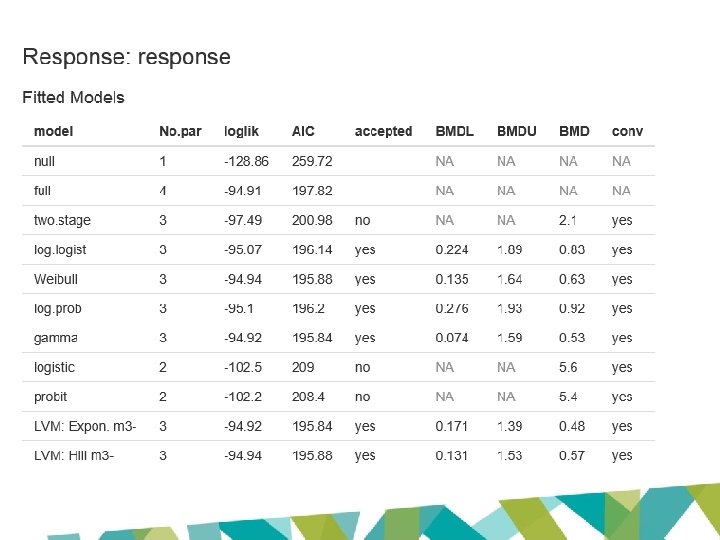The width and height of the screenshot is (720, 540).
Task: Click the 'LVM: Expon. m3-' row
Action: (338, 426)
